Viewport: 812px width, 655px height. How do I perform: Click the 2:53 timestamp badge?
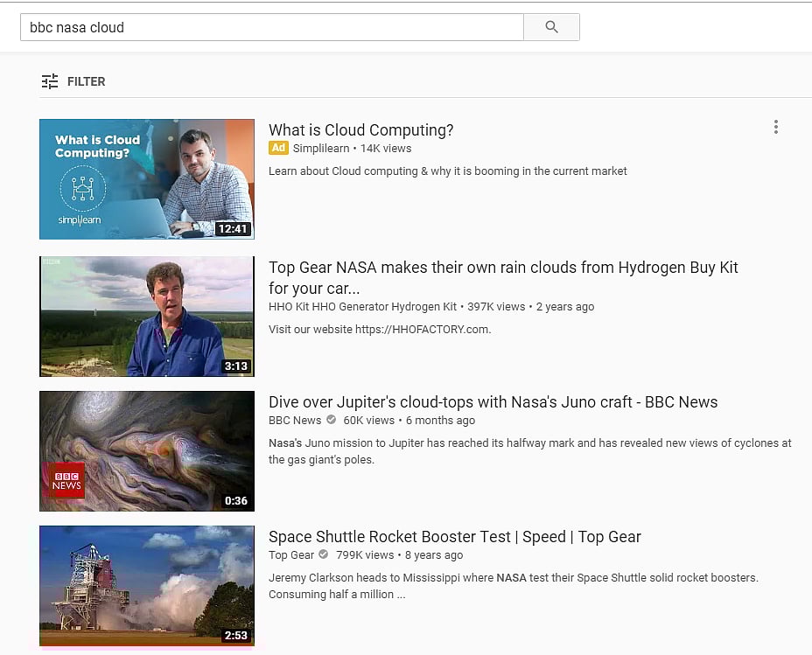235,635
